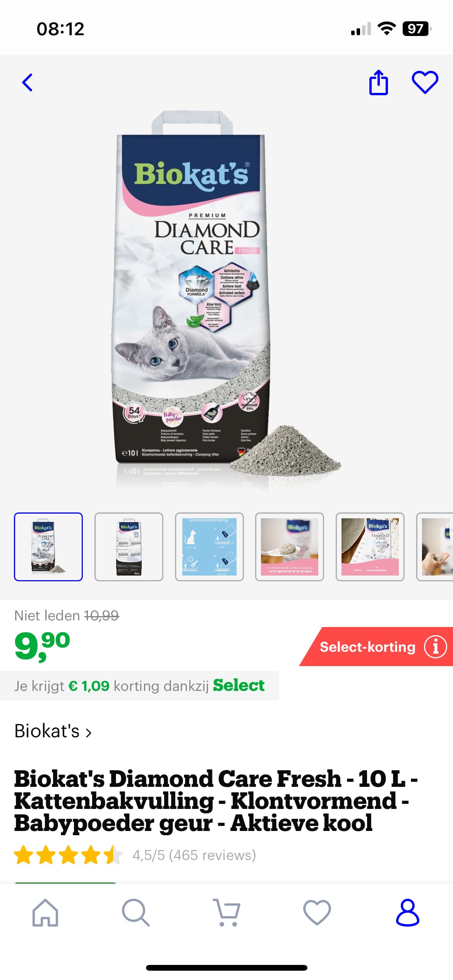Open the shopping cart
The image size is (453, 980).
pyautogui.click(x=226, y=913)
